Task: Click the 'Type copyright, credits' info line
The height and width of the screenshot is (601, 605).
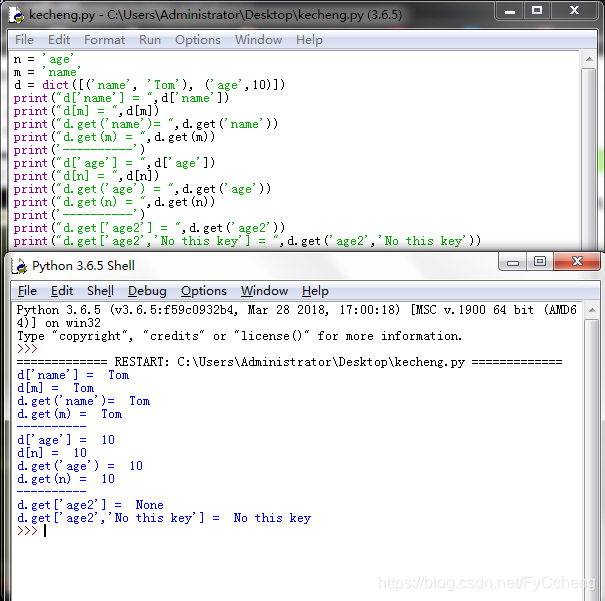Action: point(239,336)
